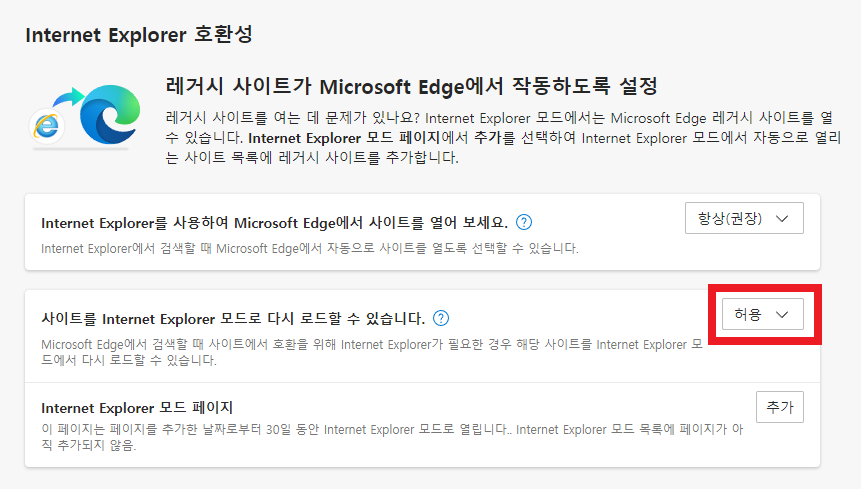Click the description under the 항상(권장) setting
The width and height of the screenshot is (861, 489).
(310, 249)
